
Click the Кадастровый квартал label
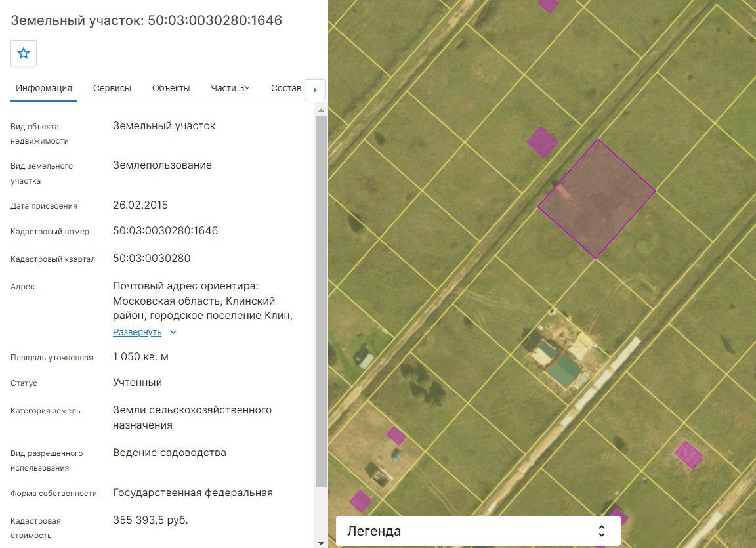(x=52, y=259)
